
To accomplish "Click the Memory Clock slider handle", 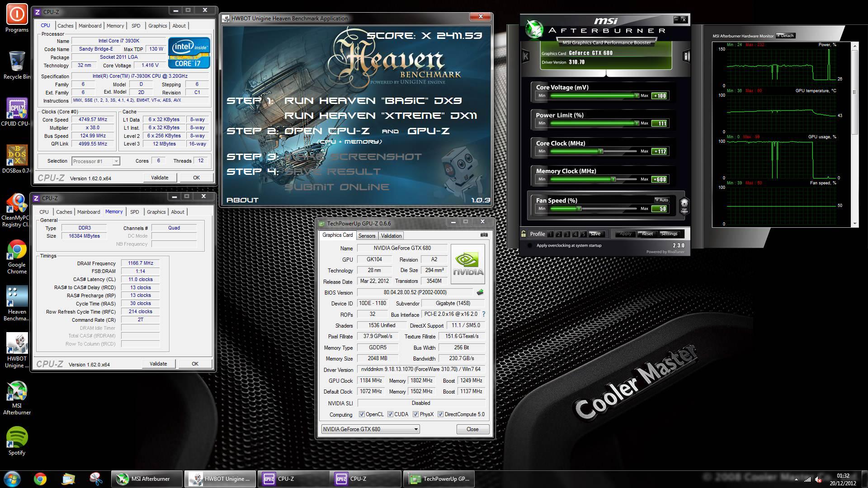I will click(613, 179).
